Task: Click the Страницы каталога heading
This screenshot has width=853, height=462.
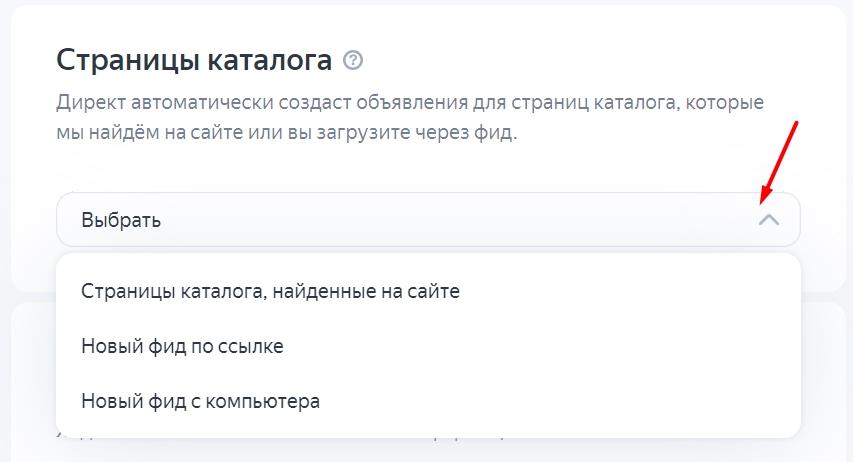Action: [194, 61]
